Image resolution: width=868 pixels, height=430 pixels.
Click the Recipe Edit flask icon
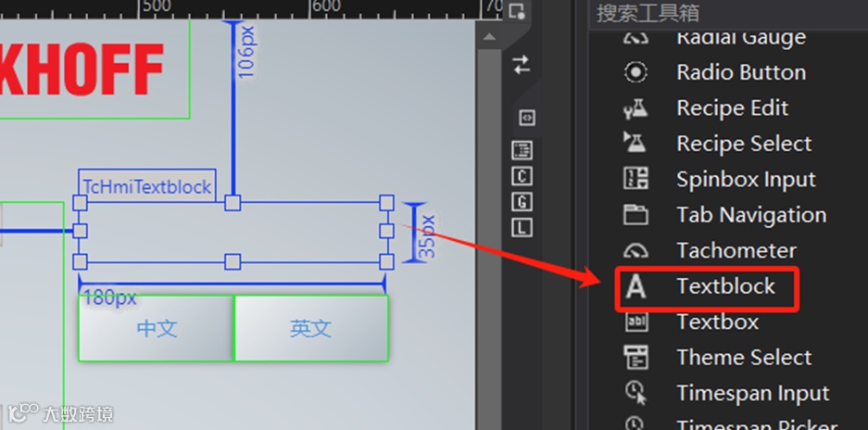[x=635, y=108]
